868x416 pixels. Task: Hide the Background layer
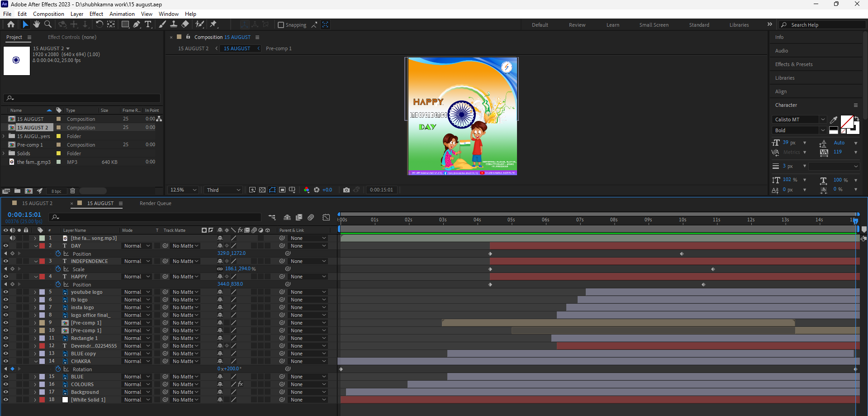click(x=6, y=392)
